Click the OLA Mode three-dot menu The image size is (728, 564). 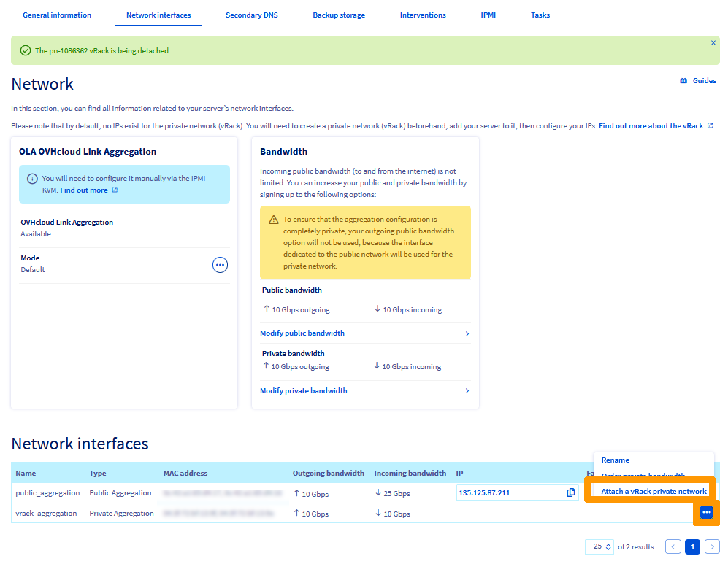[220, 265]
